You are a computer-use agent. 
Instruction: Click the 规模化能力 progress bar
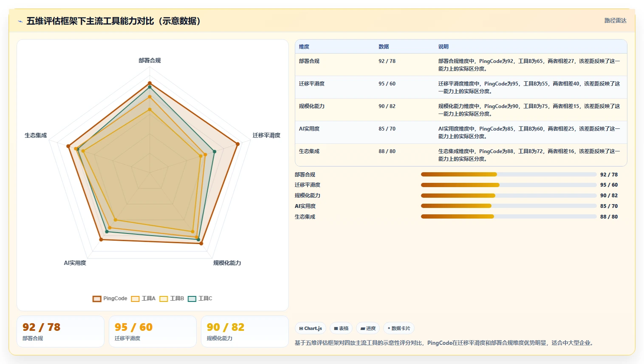coord(509,196)
